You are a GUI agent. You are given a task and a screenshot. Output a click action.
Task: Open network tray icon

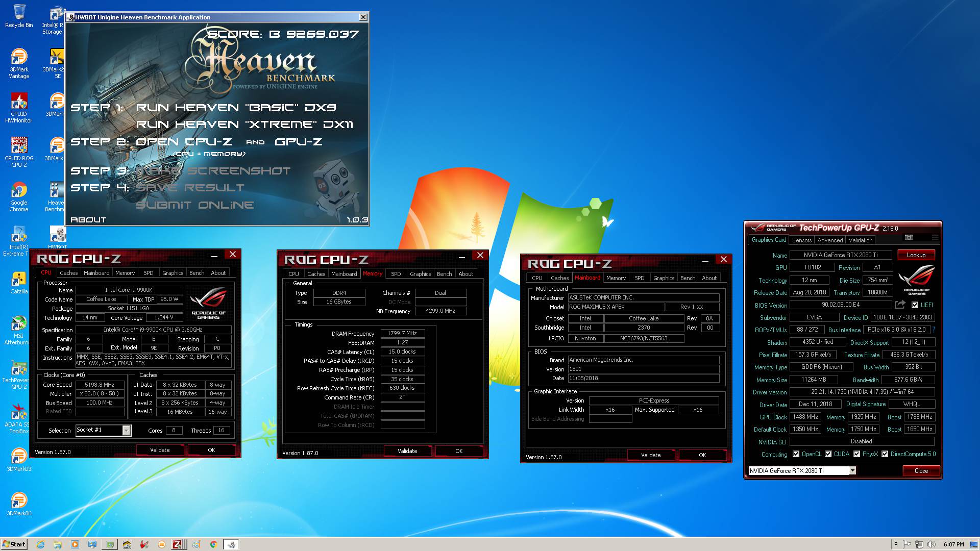(x=919, y=544)
